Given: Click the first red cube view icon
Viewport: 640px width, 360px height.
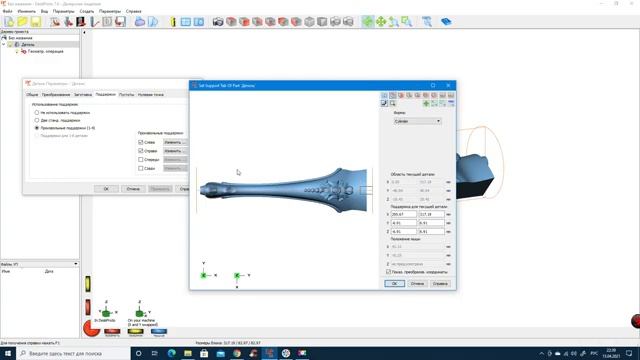Looking at the screenshot, I should click(x=231, y=22).
